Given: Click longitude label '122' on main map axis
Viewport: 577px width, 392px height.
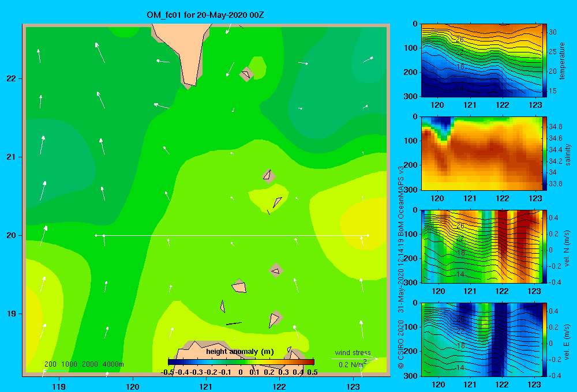Looking at the screenshot, I should pos(280,386).
